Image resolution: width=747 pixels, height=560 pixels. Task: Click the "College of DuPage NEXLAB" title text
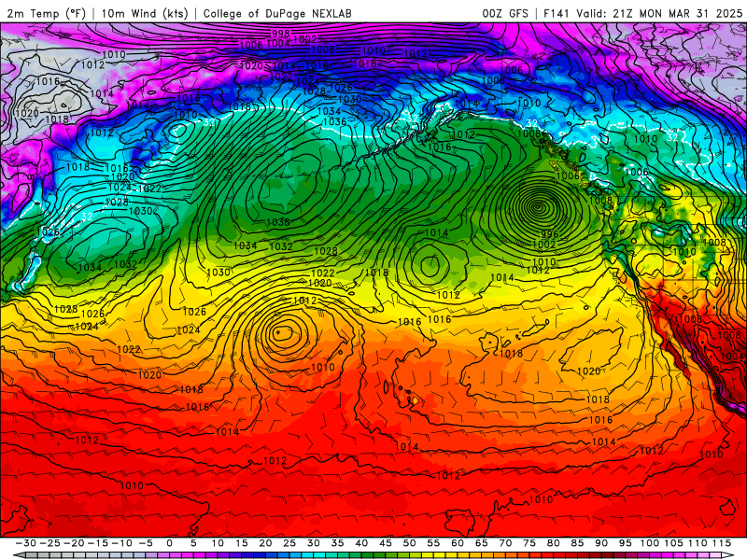[277, 13]
